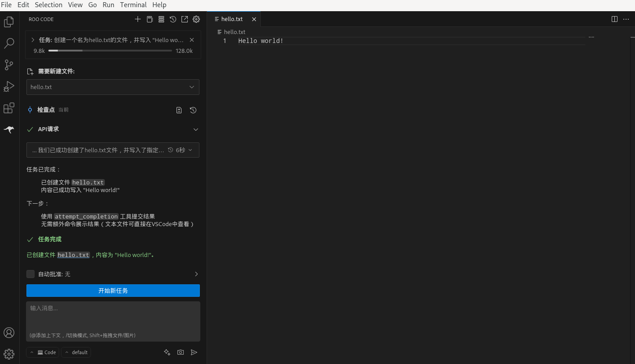Expand auto-approve options arrow

point(196,274)
